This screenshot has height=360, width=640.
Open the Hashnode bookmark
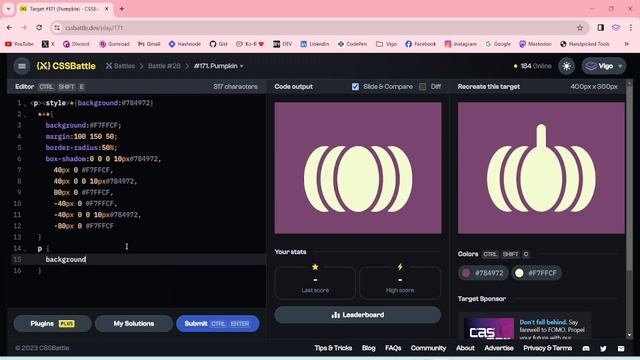point(184,44)
